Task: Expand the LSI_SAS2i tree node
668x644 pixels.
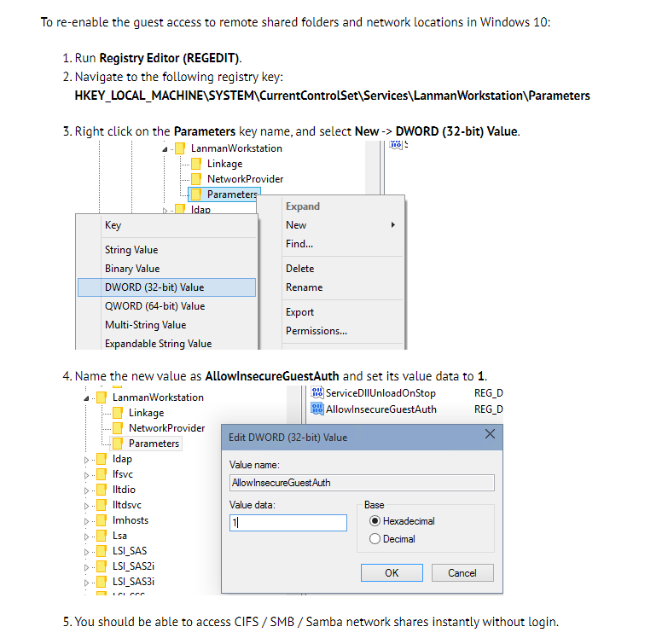Action: 86,567
